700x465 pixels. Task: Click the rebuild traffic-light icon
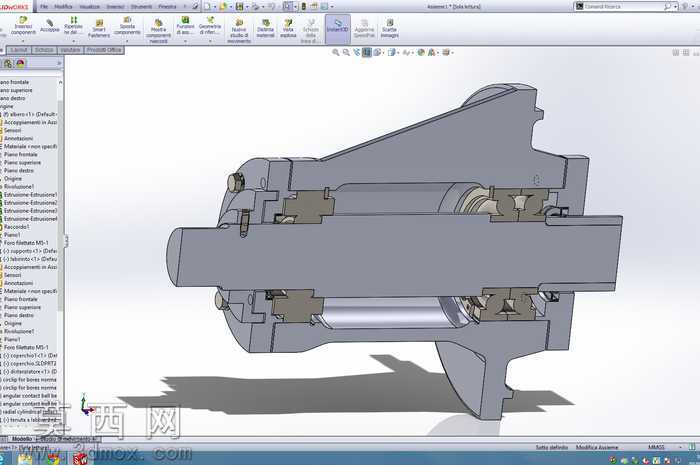(x=304, y=6)
